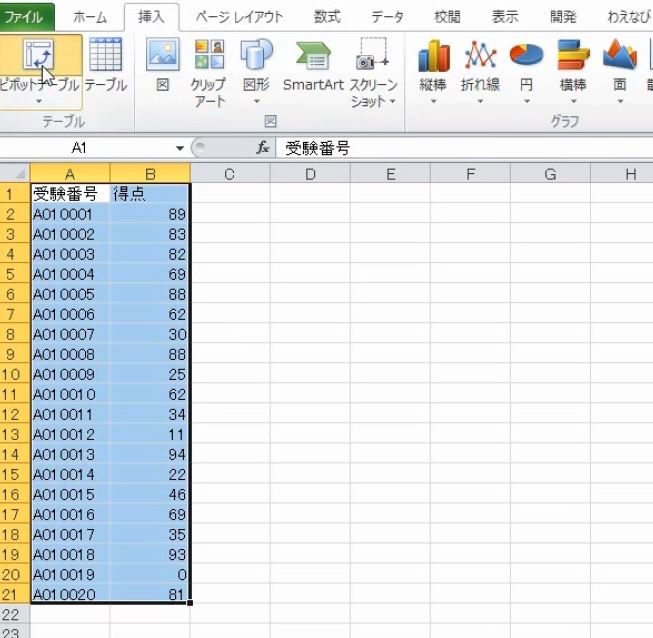Insert a picture with the 図 icon
This screenshot has width=653, height=638.
click(163, 55)
